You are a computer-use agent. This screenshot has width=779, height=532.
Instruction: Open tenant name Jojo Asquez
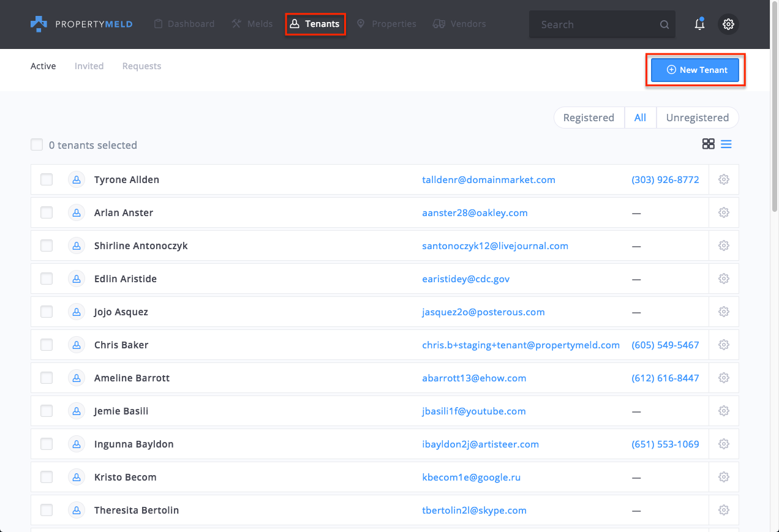(121, 312)
